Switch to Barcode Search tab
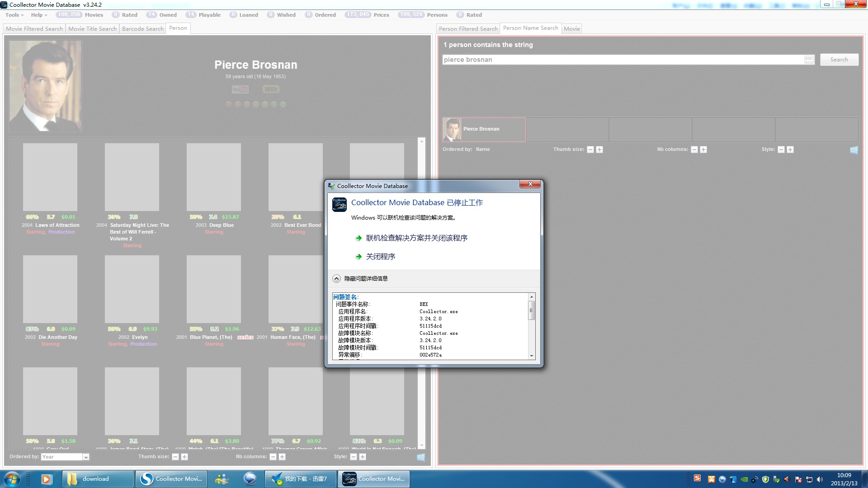The image size is (868, 488). coord(143,28)
